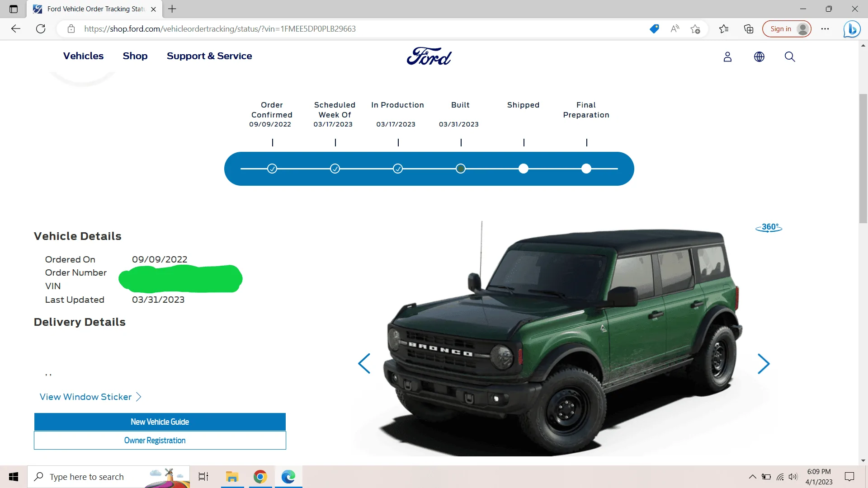Open Bing chat sidebar icon
868x488 pixels.
click(852, 29)
